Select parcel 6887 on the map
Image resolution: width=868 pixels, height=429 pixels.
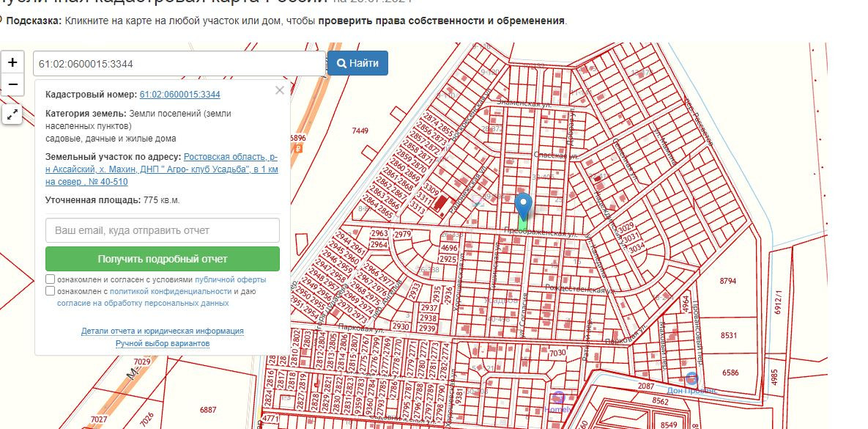[x=208, y=410]
